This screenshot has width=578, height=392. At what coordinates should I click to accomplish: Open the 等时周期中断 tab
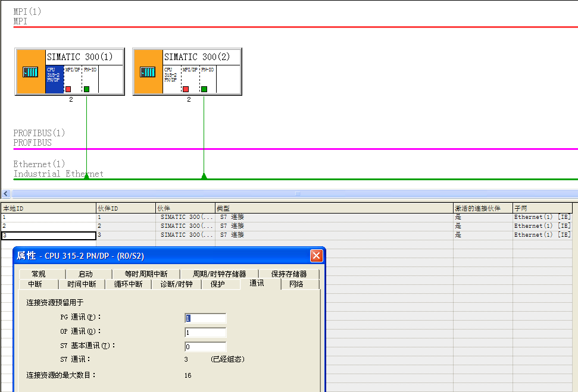[x=146, y=274]
